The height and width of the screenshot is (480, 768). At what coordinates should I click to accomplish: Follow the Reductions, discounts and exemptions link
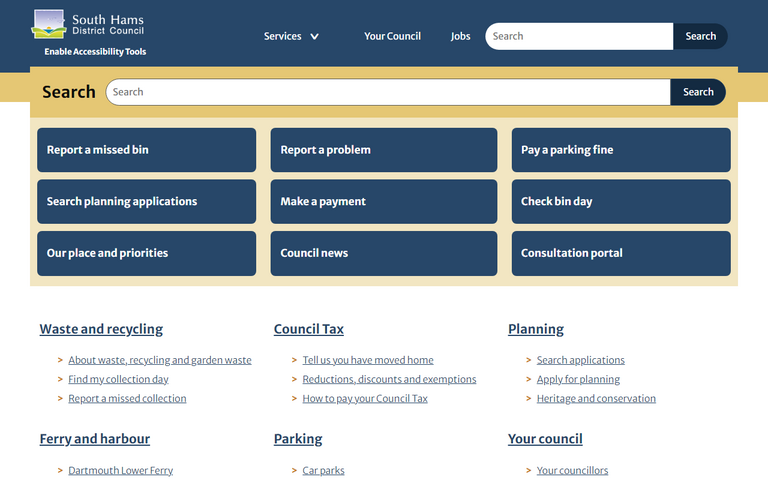[x=389, y=379]
